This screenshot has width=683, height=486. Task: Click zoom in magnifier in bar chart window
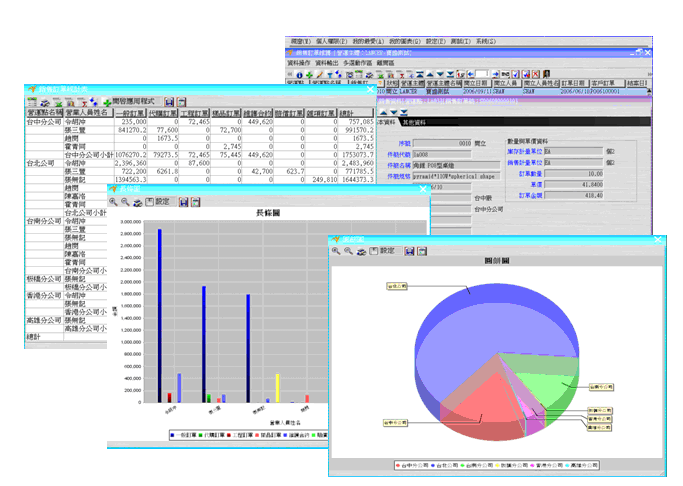point(112,201)
